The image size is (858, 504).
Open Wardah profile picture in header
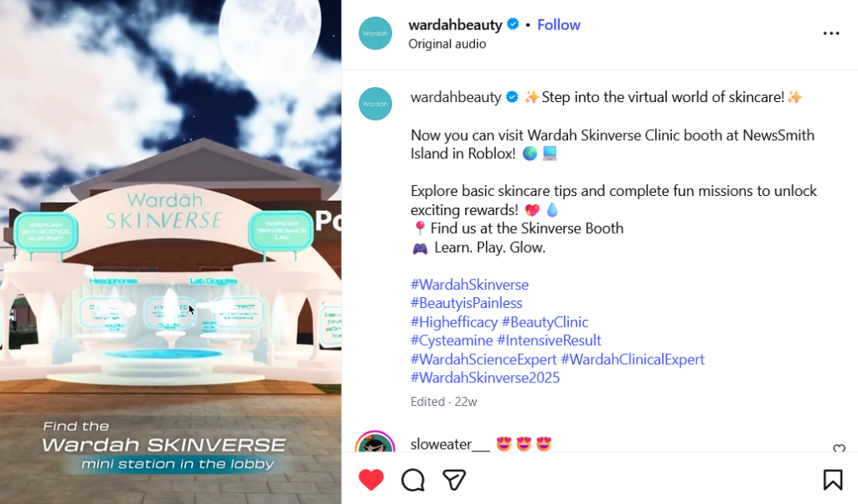coord(375,33)
